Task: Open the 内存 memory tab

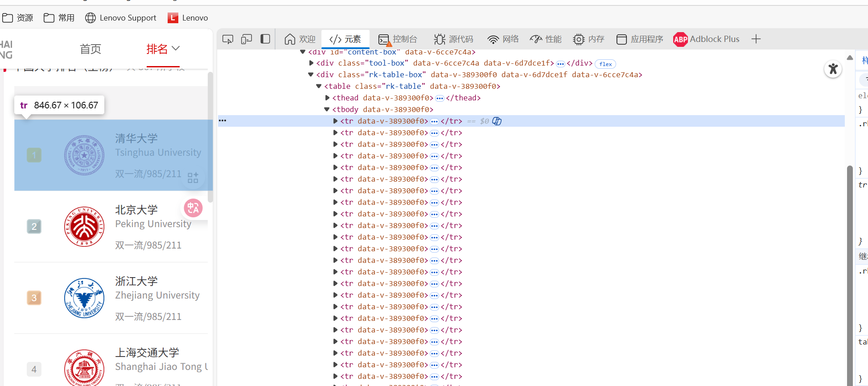Action: coord(588,39)
